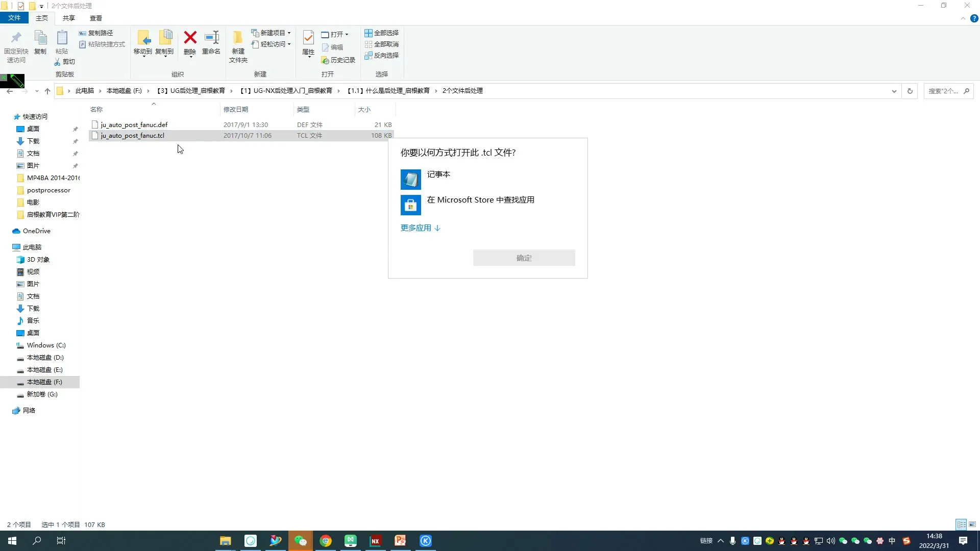Viewport: 980px width, 551px height.
Task: Click Select All in ribbon
Action: pos(381,33)
